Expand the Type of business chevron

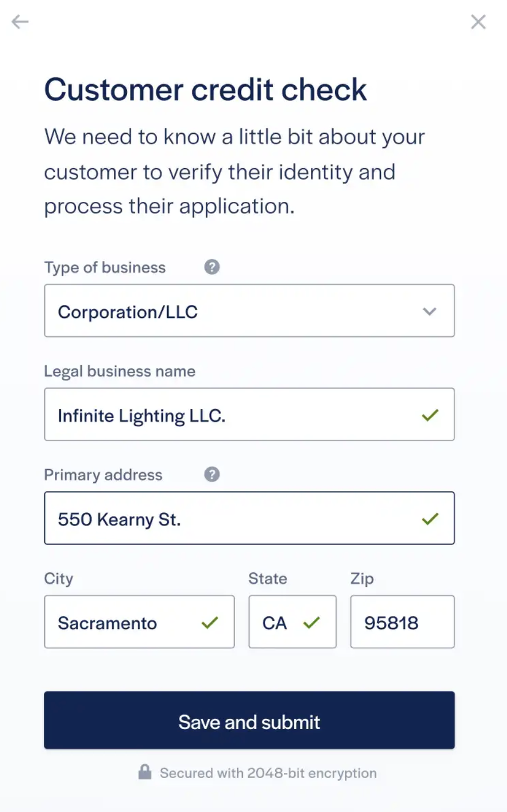click(x=429, y=311)
